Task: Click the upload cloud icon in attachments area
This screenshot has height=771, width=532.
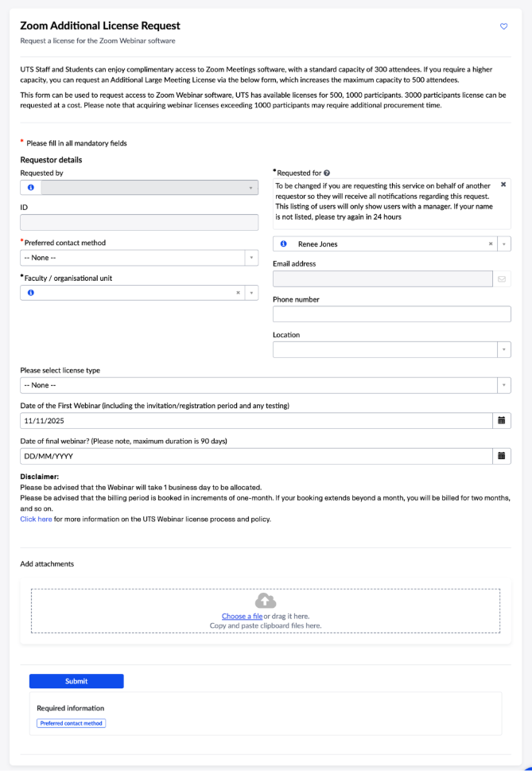Action: [x=266, y=602]
